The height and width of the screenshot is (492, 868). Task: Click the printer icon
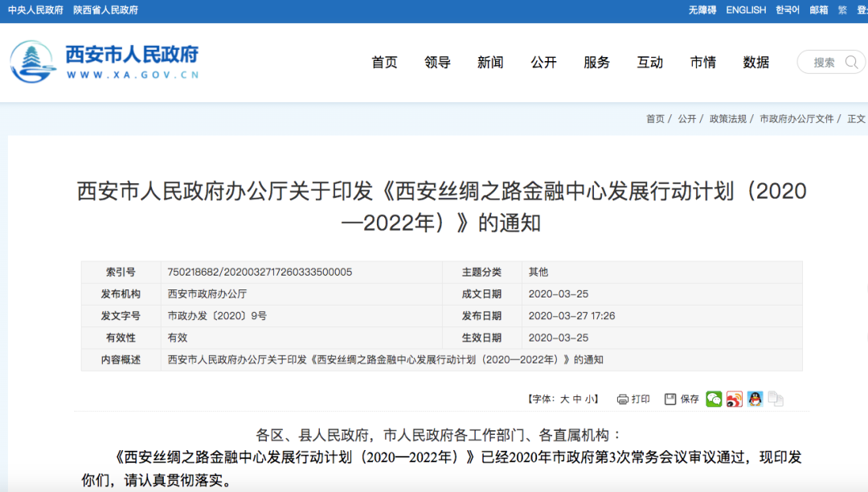pyautogui.click(x=623, y=399)
